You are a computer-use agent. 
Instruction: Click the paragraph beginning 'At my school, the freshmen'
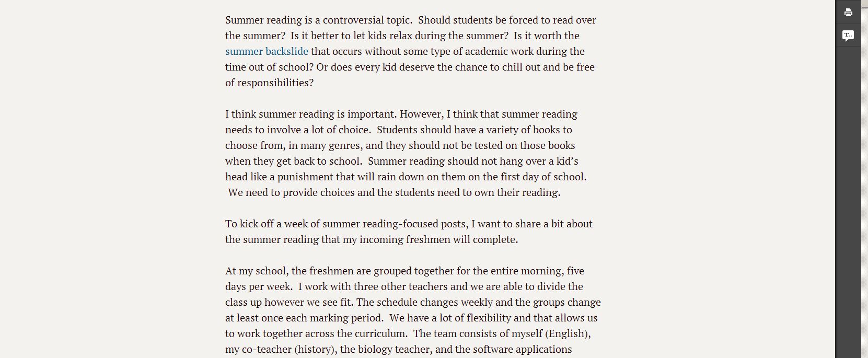tap(413, 310)
